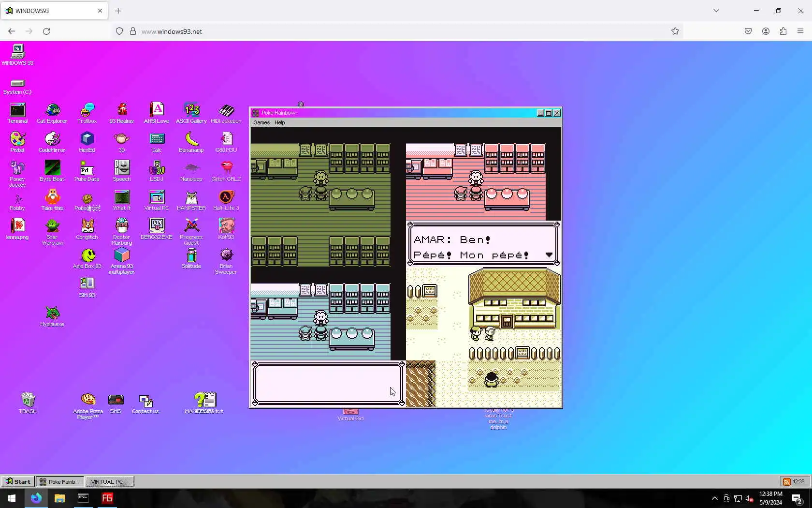The width and height of the screenshot is (812, 508).
Task: Open the Take this icon
Action: pos(52,200)
